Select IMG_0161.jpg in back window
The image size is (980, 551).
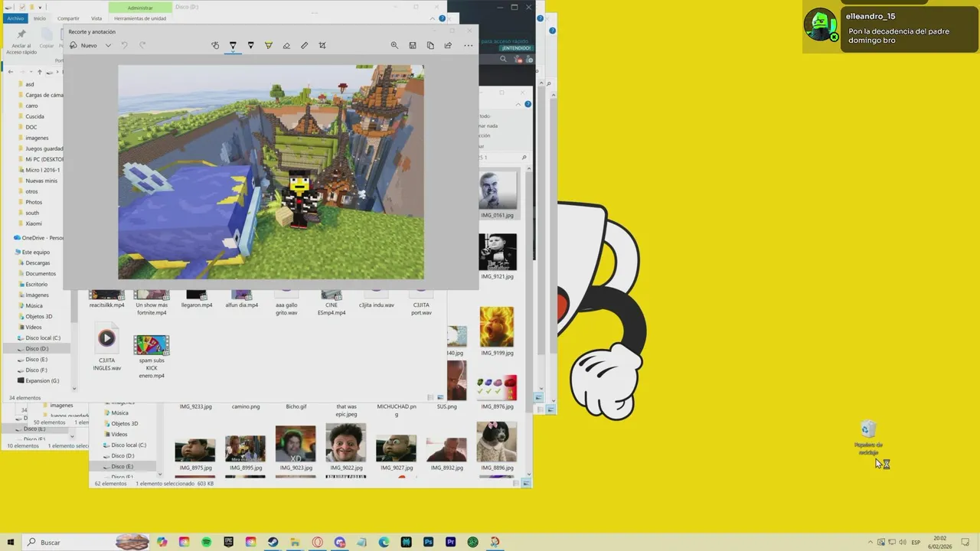(x=498, y=195)
